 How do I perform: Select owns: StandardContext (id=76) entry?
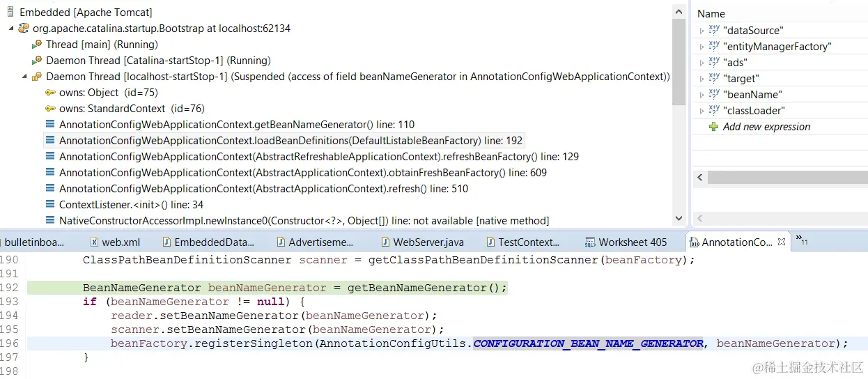132,109
